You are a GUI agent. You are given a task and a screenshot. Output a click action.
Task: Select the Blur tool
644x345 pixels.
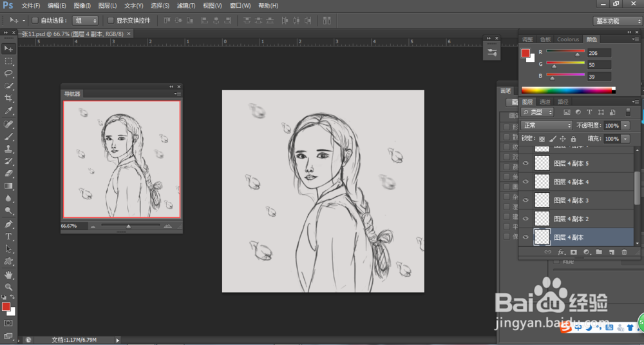coord(8,198)
